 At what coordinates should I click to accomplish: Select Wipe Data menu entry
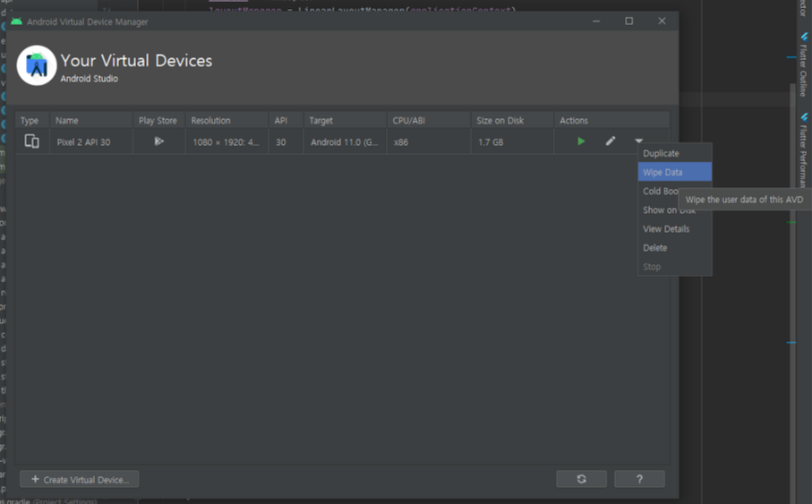pos(675,172)
